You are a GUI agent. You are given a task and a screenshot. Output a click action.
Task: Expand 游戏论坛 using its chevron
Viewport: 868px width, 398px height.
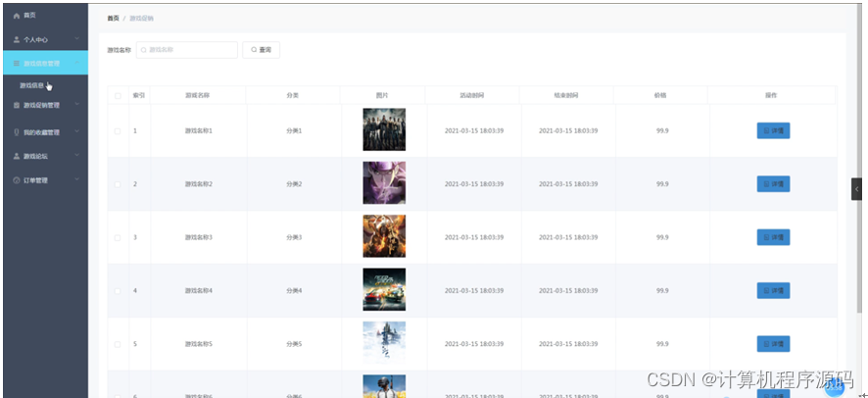pyautogui.click(x=77, y=156)
